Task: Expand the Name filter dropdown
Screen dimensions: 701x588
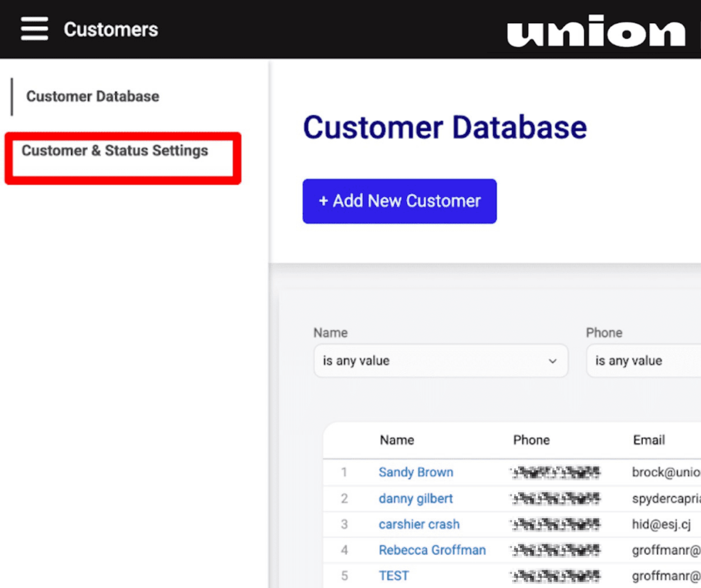Action: click(x=440, y=361)
